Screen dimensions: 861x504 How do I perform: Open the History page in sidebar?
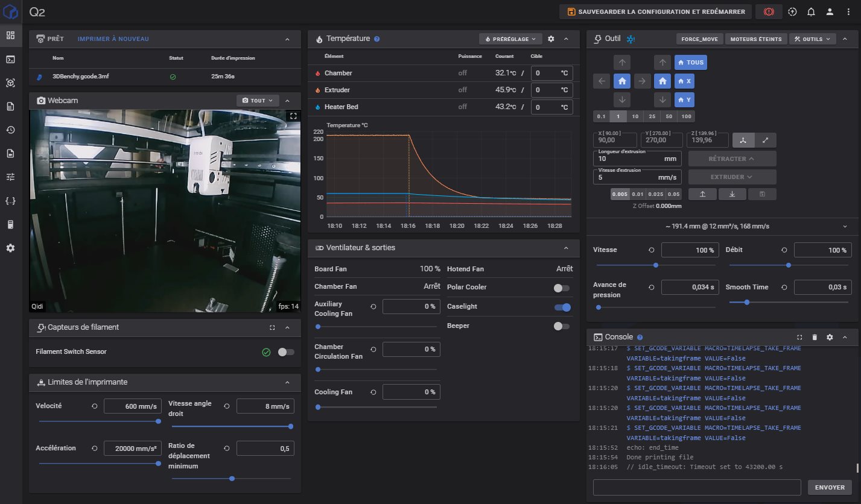point(10,130)
